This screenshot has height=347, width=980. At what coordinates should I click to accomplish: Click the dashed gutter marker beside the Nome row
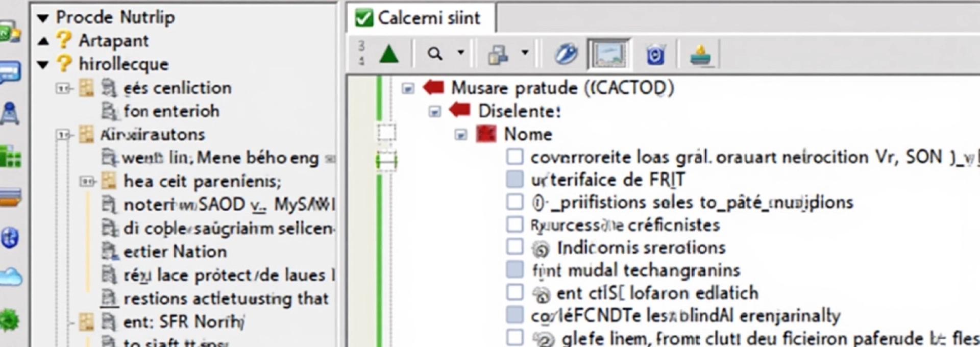(x=386, y=132)
